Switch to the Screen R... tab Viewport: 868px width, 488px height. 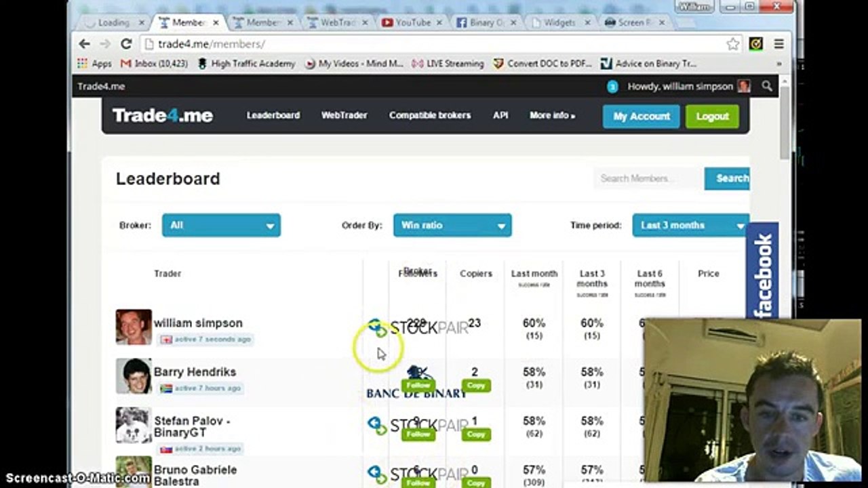(x=634, y=22)
